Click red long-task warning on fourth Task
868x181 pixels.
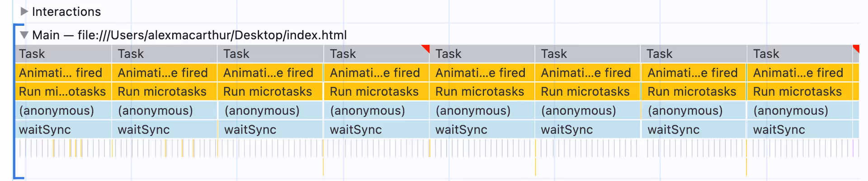click(x=425, y=49)
